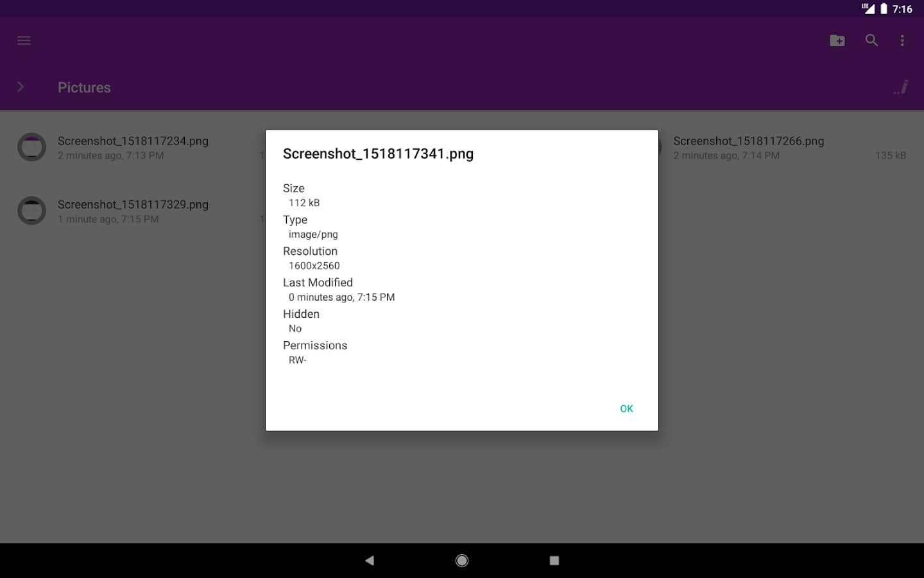
Task: Click the new folder icon
Action: [837, 40]
